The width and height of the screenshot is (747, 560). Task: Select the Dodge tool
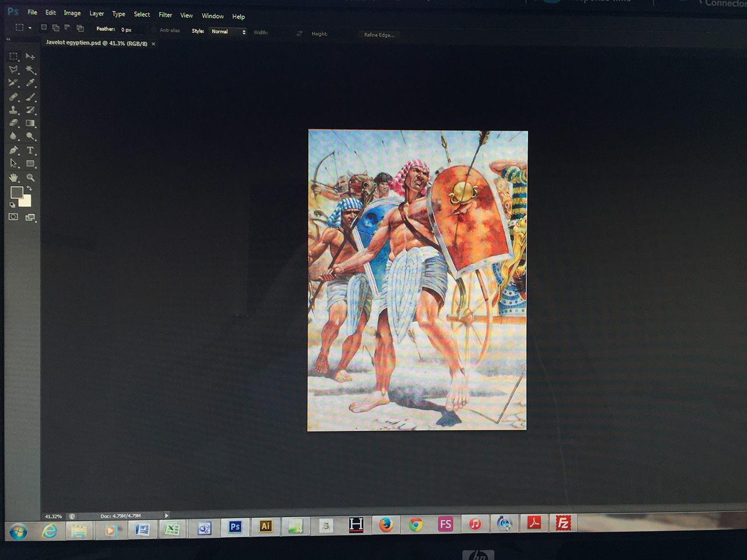click(x=30, y=136)
